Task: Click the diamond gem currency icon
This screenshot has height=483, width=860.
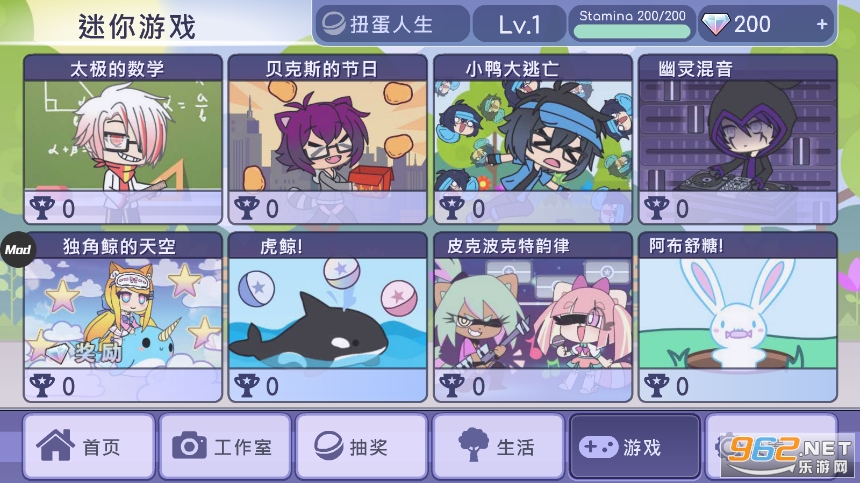Action: [x=716, y=25]
